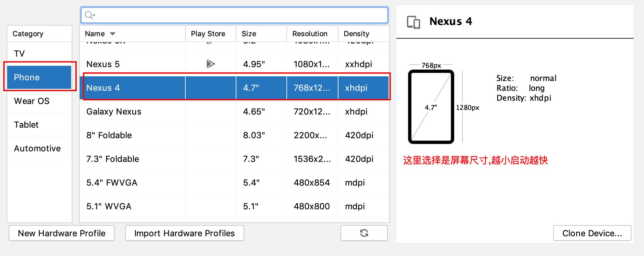The image size is (644, 256).
Task: Click the phone outline preview diagram
Action: pos(431,107)
